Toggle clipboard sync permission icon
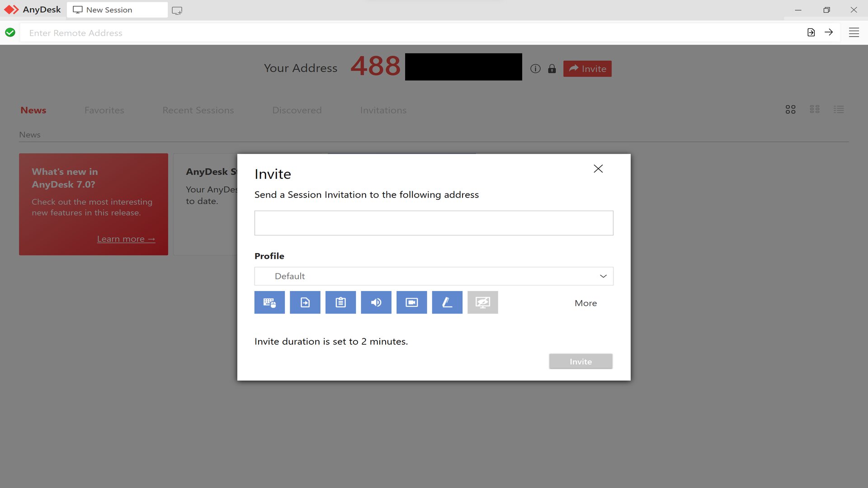The image size is (868, 488). [340, 302]
